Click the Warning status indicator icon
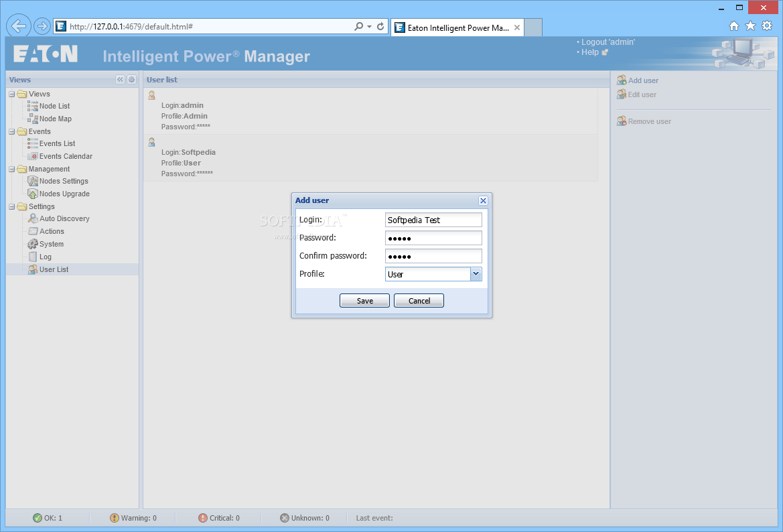The height and width of the screenshot is (532, 783). pos(115,518)
